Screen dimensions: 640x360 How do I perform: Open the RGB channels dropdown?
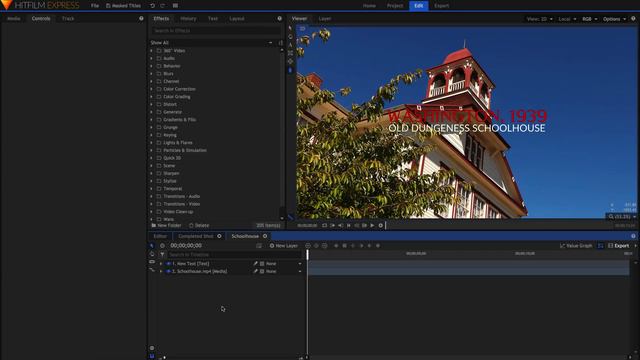tap(589, 19)
